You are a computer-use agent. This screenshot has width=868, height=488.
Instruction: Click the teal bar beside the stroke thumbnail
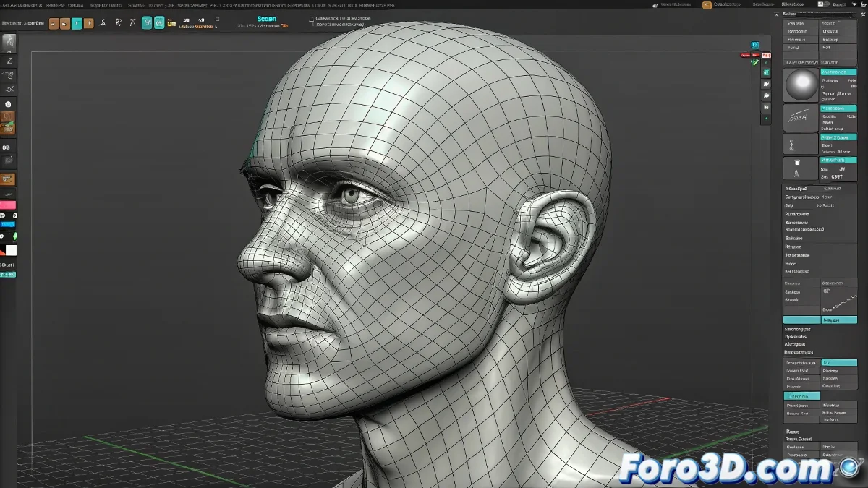pos(838,108)
